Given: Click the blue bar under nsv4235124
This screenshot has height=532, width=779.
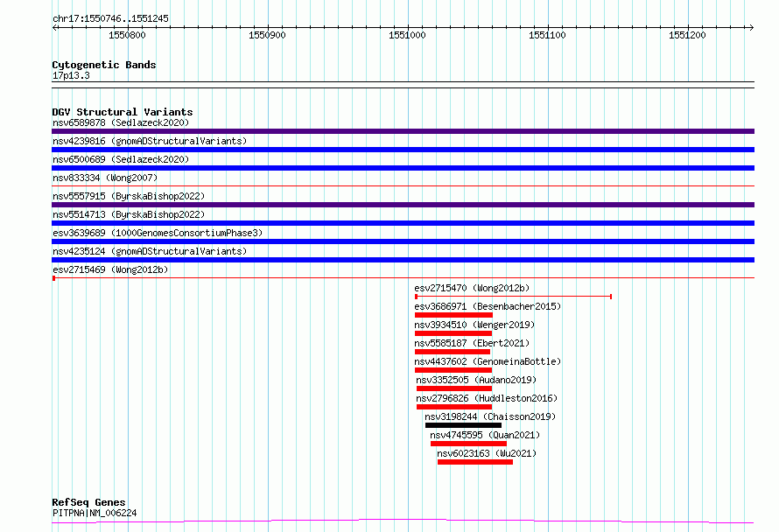Looking at the screenshot, I should (403, 260).
